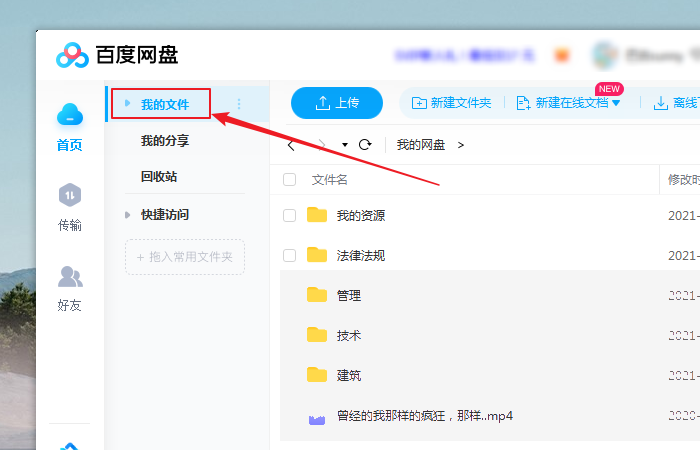Expand the 快捷访问 tree arrow
700x450 pixels.
coord(127,215)
